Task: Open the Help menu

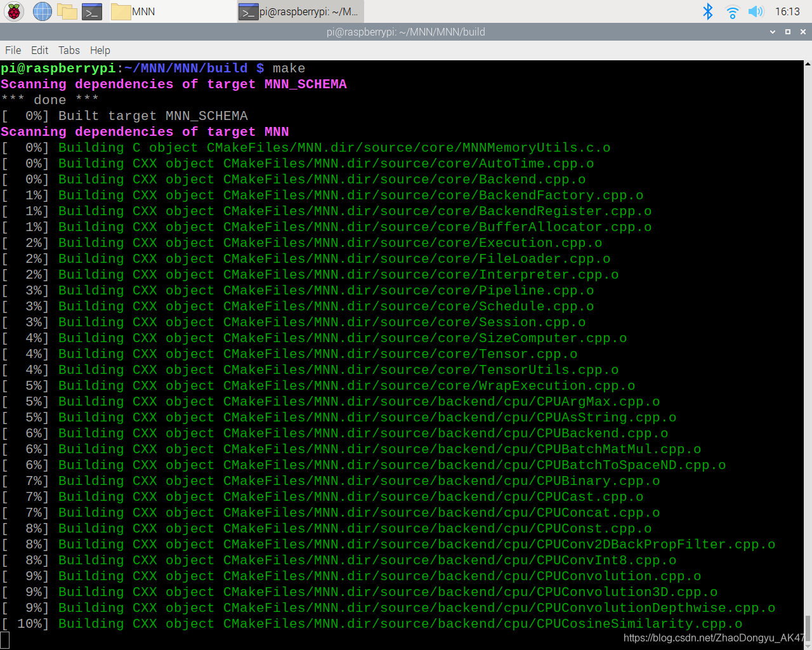Action: pyautogui.click(x=100, y=50)
